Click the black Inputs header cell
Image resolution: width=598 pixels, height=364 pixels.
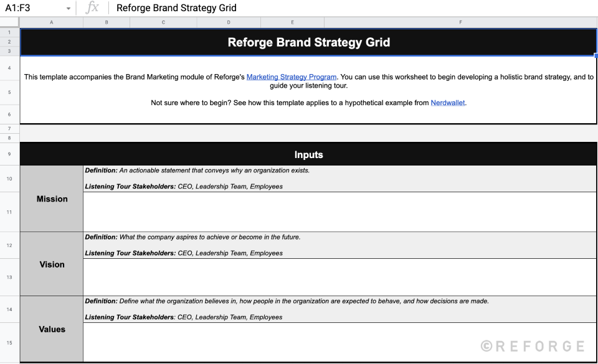tap(309, 154)
